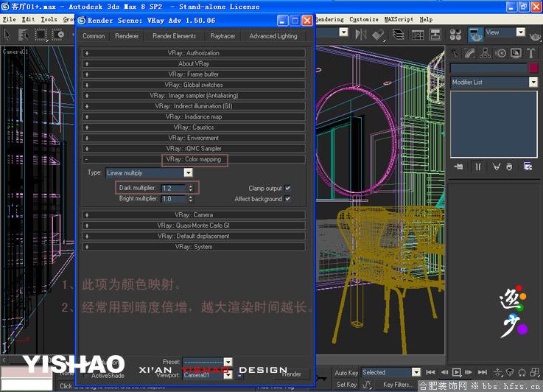Expand the VRay:: System rollout

[194, 247]
